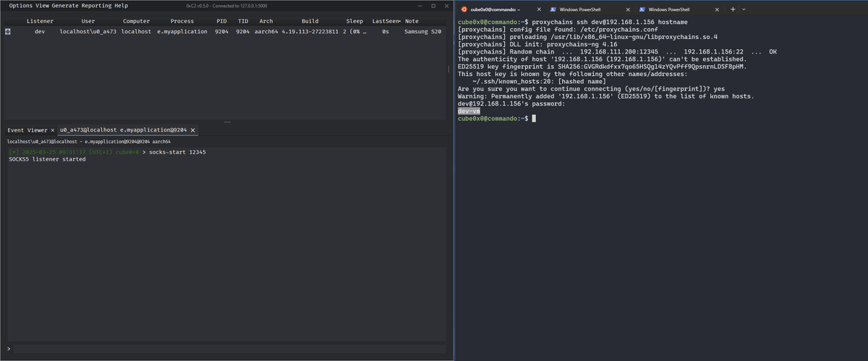Click the 'SOCKS5 listener started' output line
The image size is (868, 361).
point(47,159)
